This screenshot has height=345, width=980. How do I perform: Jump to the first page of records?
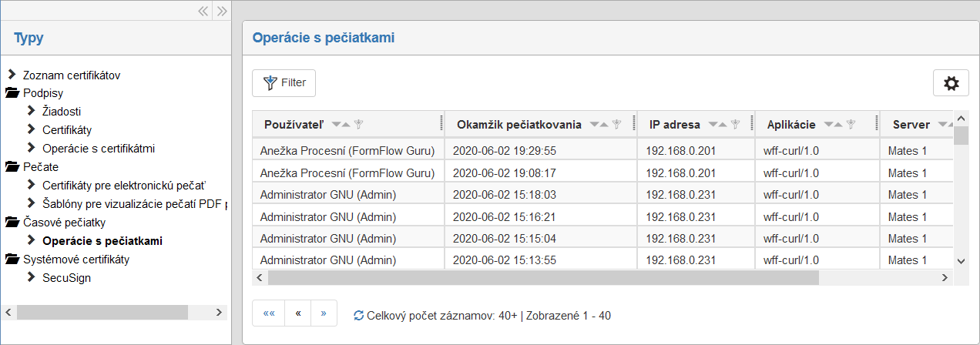[269, 313]
